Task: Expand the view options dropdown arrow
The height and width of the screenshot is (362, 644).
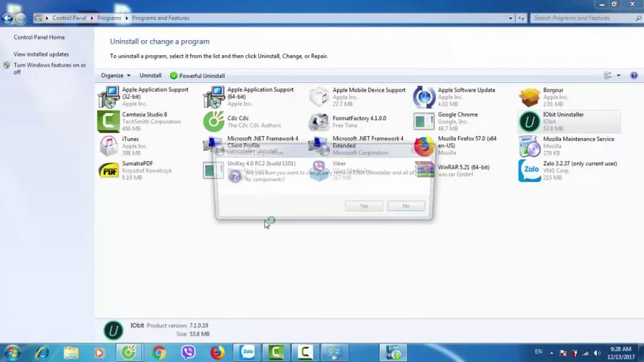Action: (619, 75)
